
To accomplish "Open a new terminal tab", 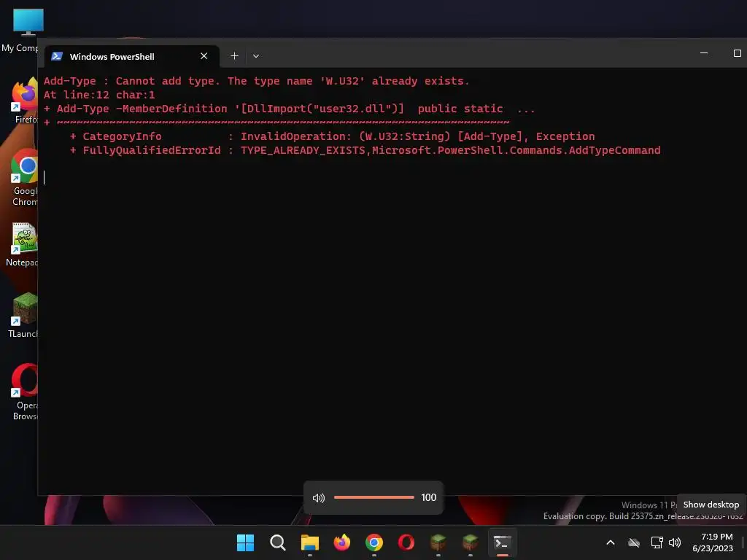I will pyautogui.click(x=234, y=56).
